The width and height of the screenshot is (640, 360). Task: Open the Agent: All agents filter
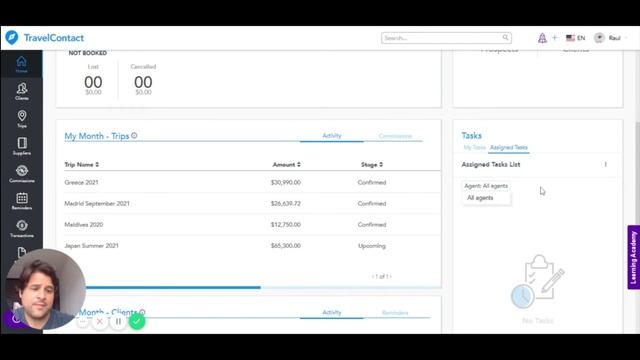[486, 186]
